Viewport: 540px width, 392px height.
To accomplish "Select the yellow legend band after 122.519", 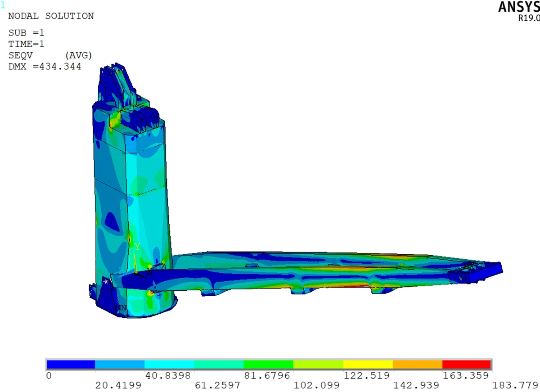I will point(368,364).
